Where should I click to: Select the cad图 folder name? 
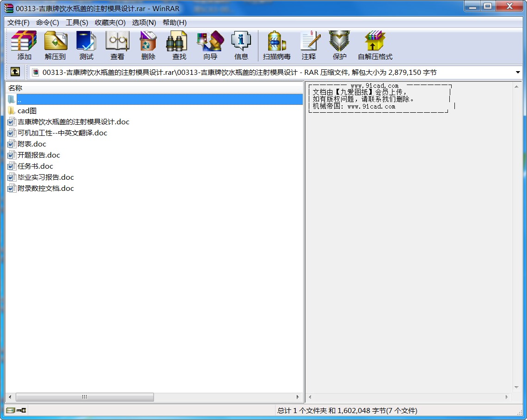tap(27, 110)
